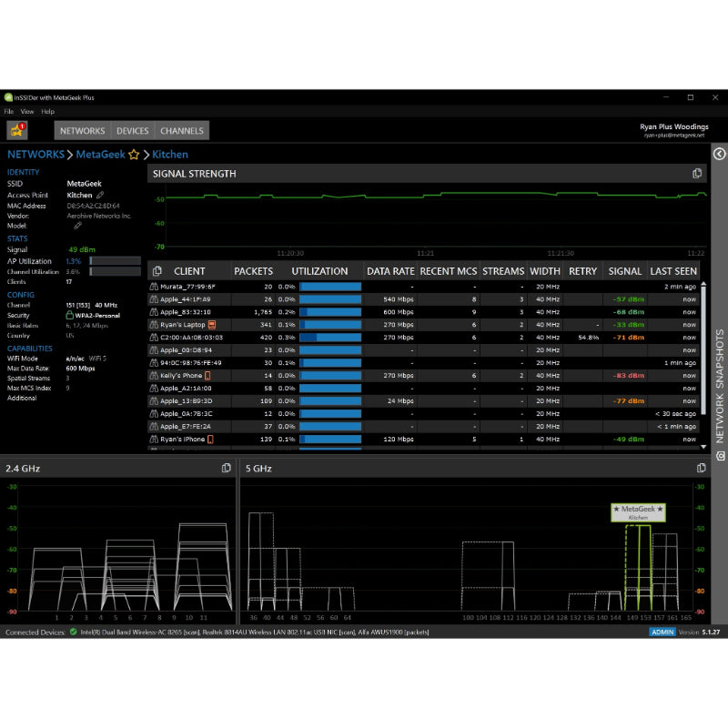Image resolution: width=728 pixels, height=728 pixels.
Task: Select the Ryan's Laptop client row
Action: point(424,325)
